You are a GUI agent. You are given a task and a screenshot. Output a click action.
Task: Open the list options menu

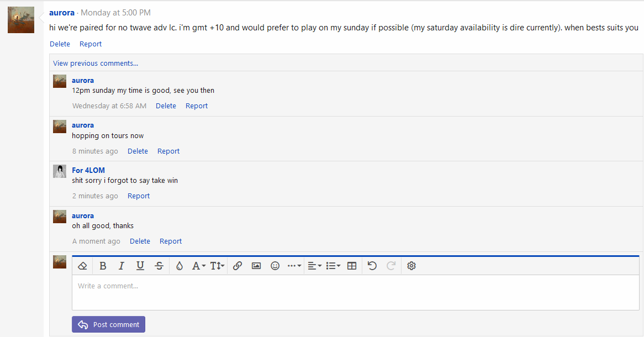(x=333, y=266)
